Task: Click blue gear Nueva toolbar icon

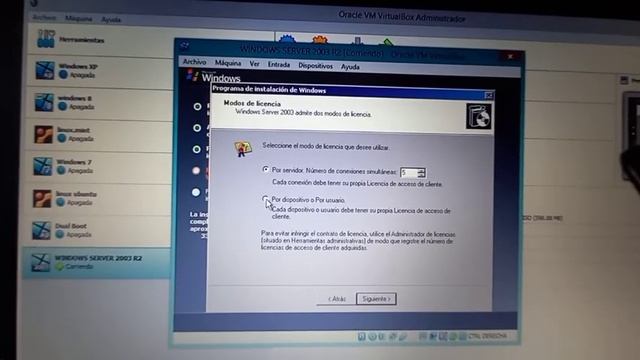Action: pyautogui.click(x=287, y=40)
